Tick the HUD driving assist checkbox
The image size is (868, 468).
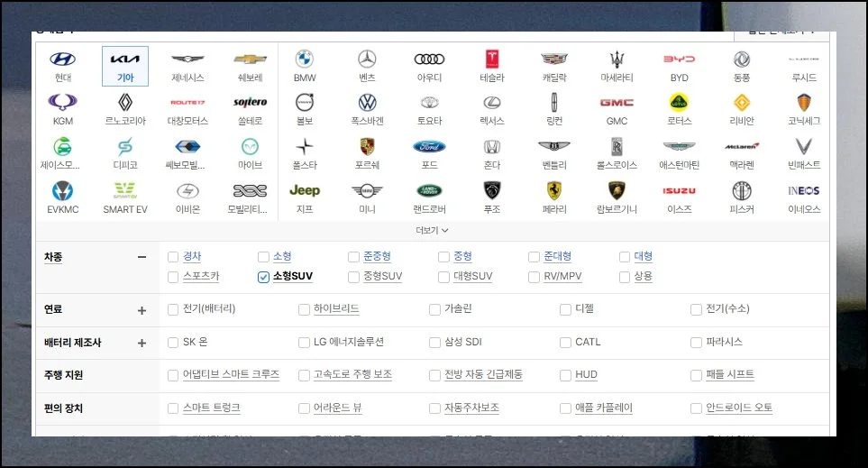(x=565, y=375)
